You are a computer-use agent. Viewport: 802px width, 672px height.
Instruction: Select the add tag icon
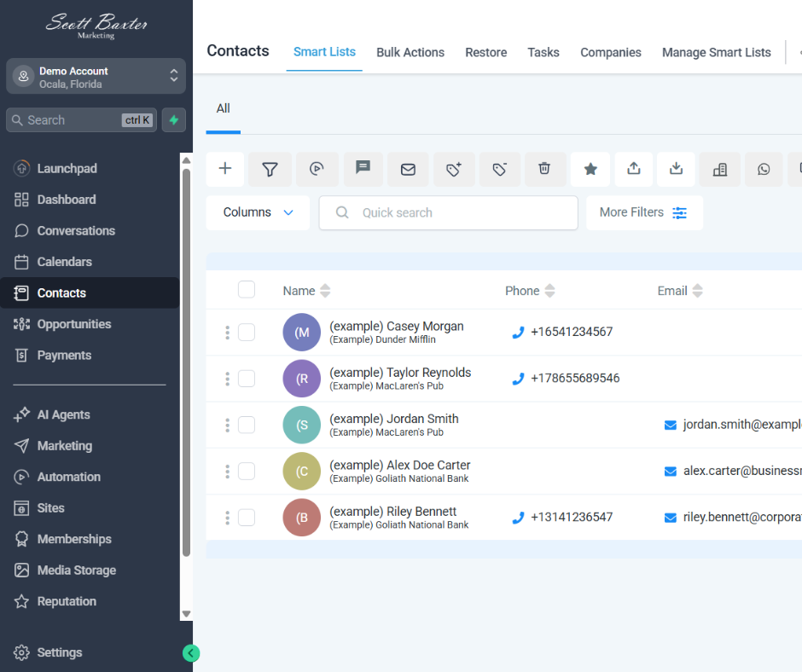(454, 169)
